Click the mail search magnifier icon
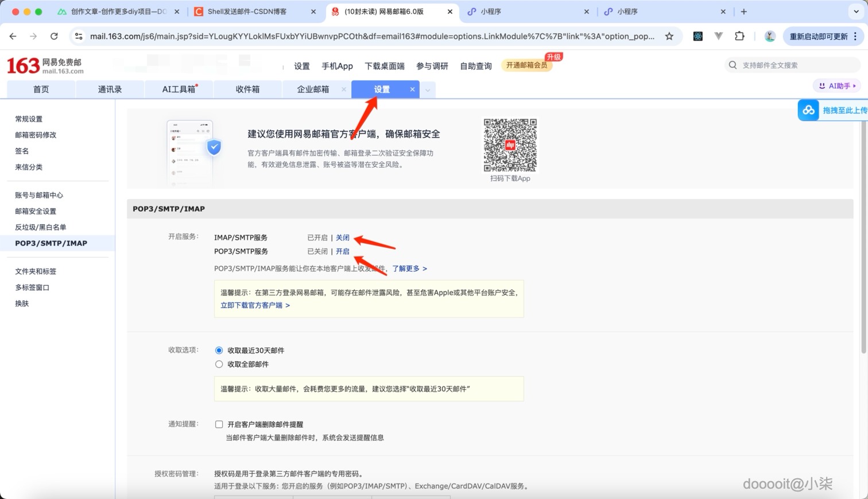The width and height of the screenshot is (868, 499). point(733,65)
